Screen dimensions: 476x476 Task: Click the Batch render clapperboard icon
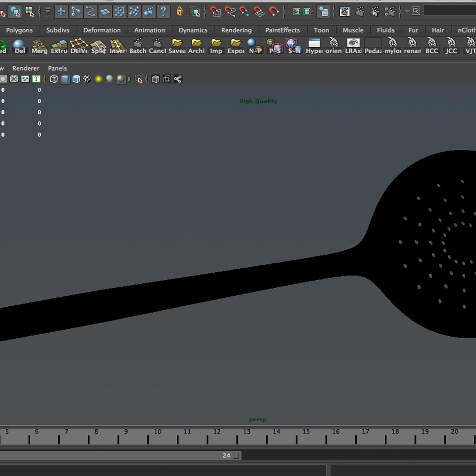coord(138,46)
